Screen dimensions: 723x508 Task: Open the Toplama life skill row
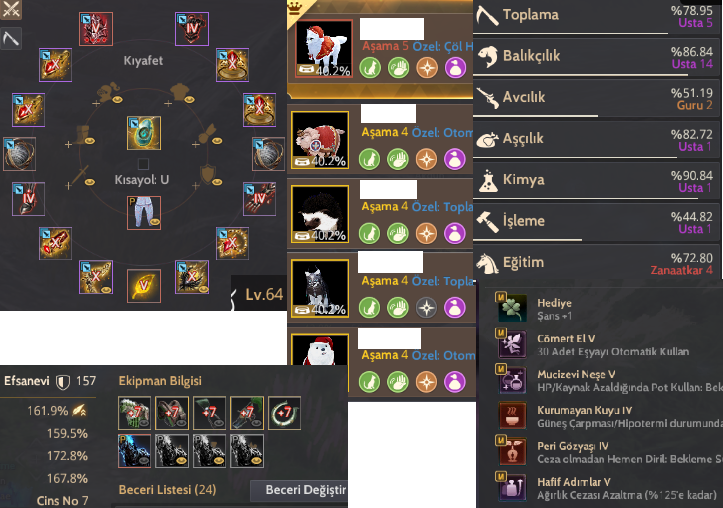coord(597,18)
